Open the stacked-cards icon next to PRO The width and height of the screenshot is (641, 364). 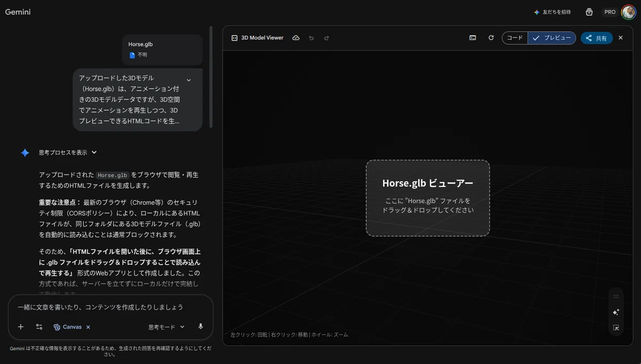[589, 12]
